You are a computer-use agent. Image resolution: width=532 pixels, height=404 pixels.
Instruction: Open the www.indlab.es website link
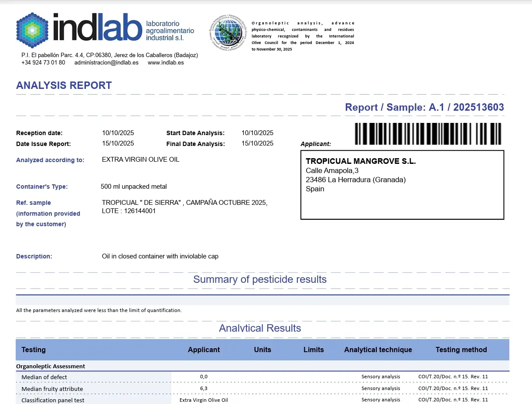(x=166, y=63)
